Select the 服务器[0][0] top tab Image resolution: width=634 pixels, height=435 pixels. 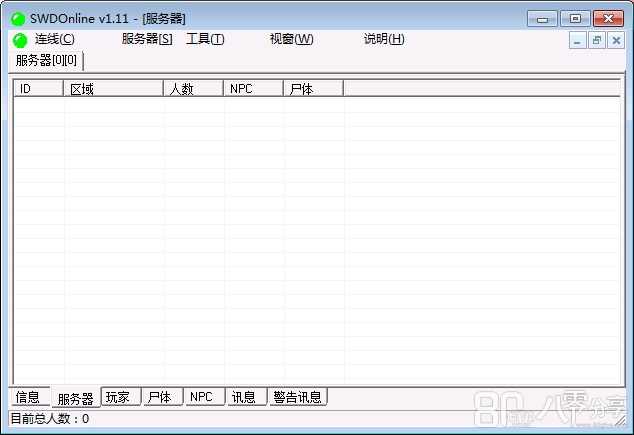46,61
